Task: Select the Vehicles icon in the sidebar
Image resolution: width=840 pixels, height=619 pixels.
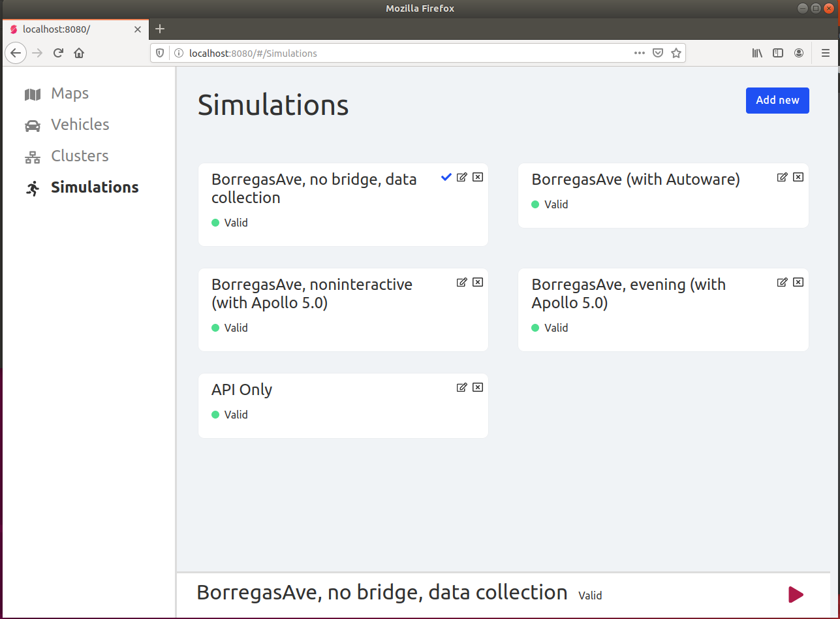Action: coord(32,125)
